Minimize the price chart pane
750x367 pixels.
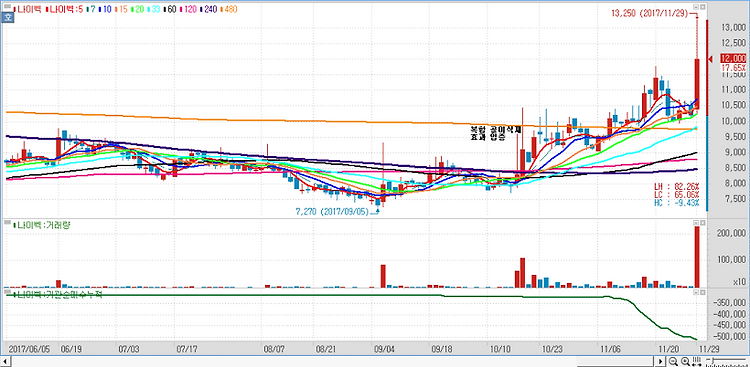tap(696, 8)
